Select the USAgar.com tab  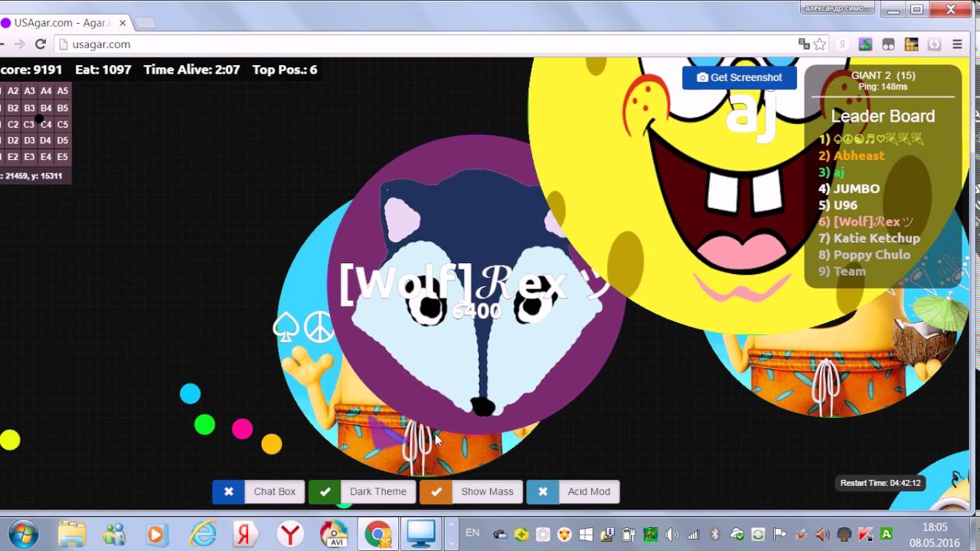click(x=64, y=23)
